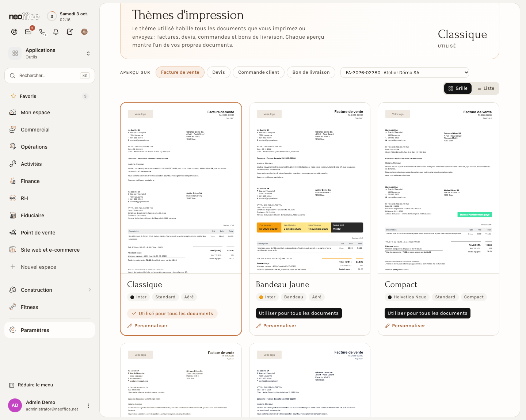The width and height of the screenshot is (526, 420).
Task: Open the Commercial module
Action: pyautogui.click(x=50, y=130)
